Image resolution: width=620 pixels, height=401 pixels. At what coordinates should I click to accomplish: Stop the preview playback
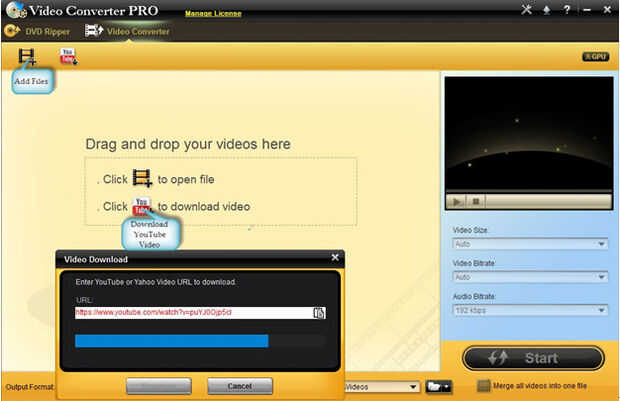(x=476, y=202)
